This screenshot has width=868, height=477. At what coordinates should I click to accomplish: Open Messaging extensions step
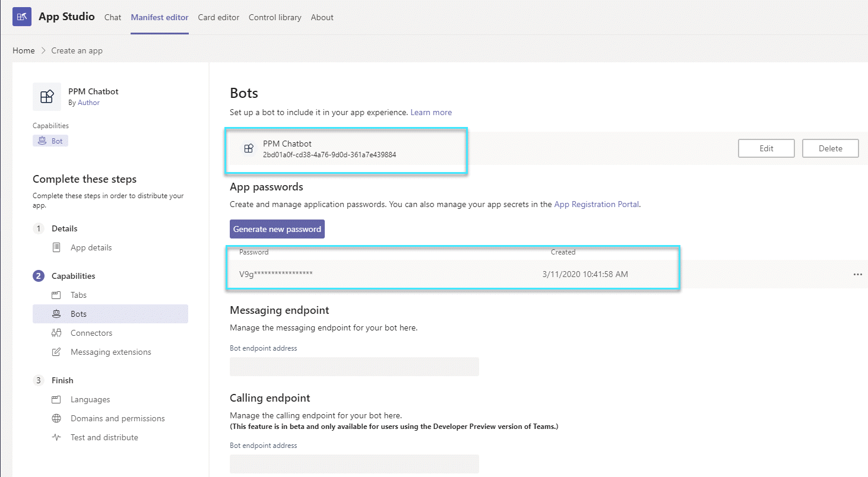point(111,352)
